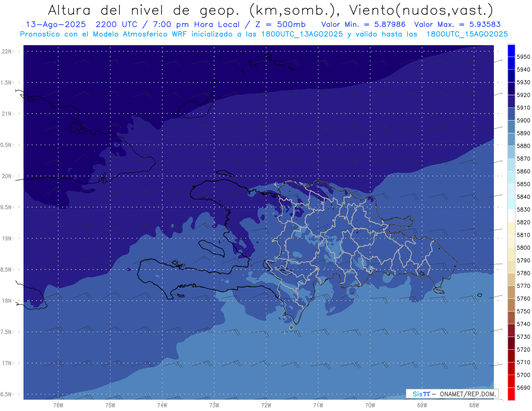The height and width of the screenshot is (411, 532).
Task: Click the 'Sisπ – ONAMET/REP.DOM.' logo box
Action: point(452,394)
